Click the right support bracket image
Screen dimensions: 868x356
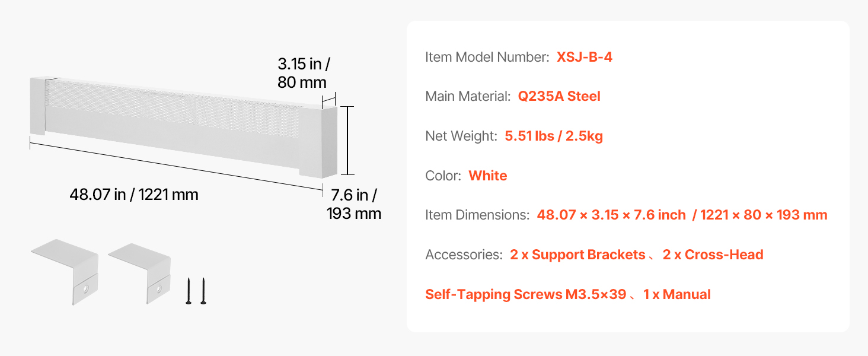click(x=140, y=272)
